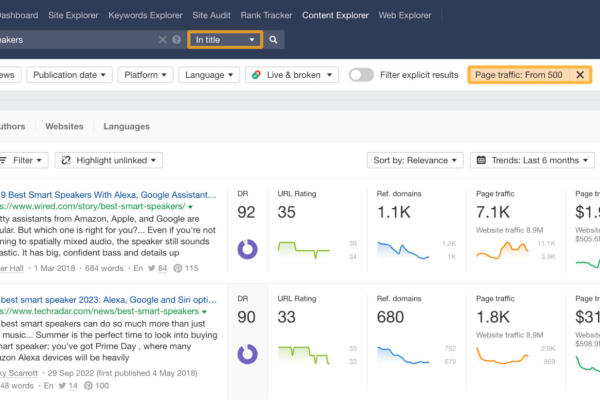Click the Highlight unlinked broken-link icon

tap(66, 160)
